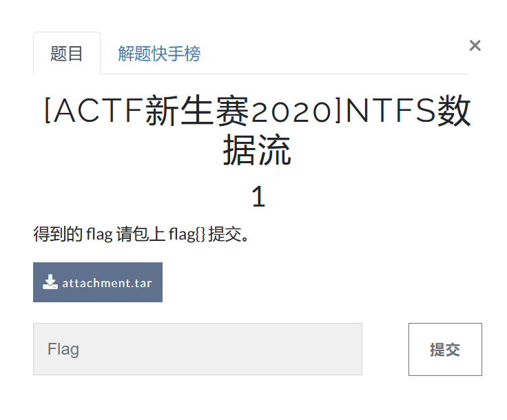Focus the Flag input field
Screen dimensions: 507x420
(x=198, y=349)
